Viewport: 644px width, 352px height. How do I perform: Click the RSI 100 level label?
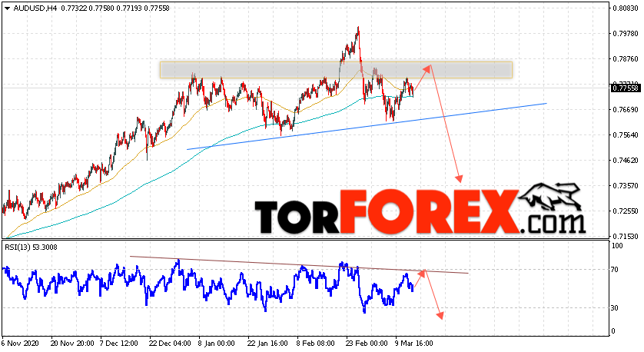click(x=617, y=246)
